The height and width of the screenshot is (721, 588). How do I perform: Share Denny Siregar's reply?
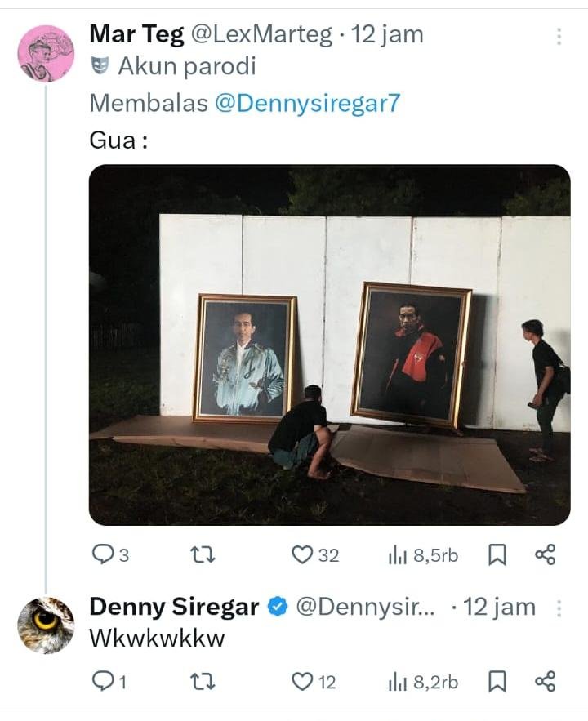[545, 681]
